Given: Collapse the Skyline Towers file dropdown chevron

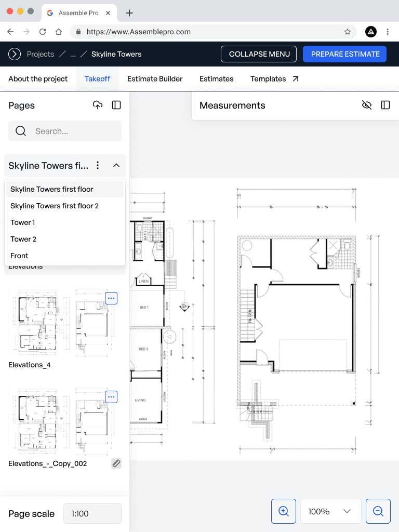Looking at the screenshot, I should point(116,165).
